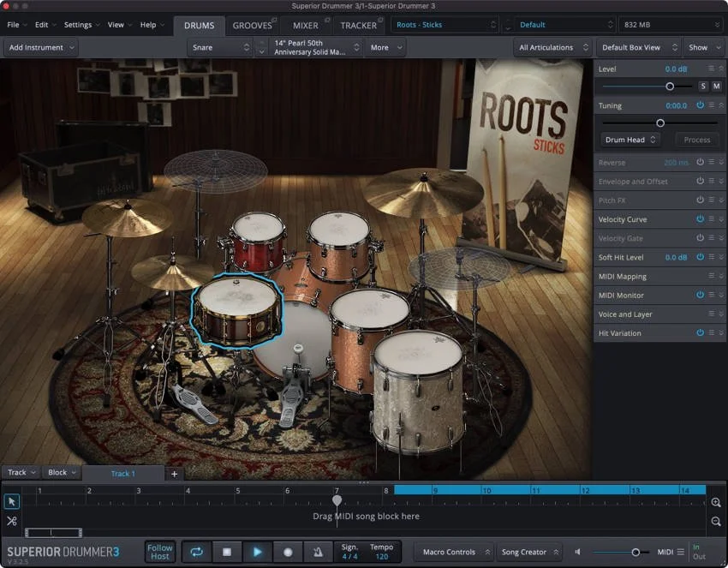Solo the snare with the S button

[x=703, y=86]
